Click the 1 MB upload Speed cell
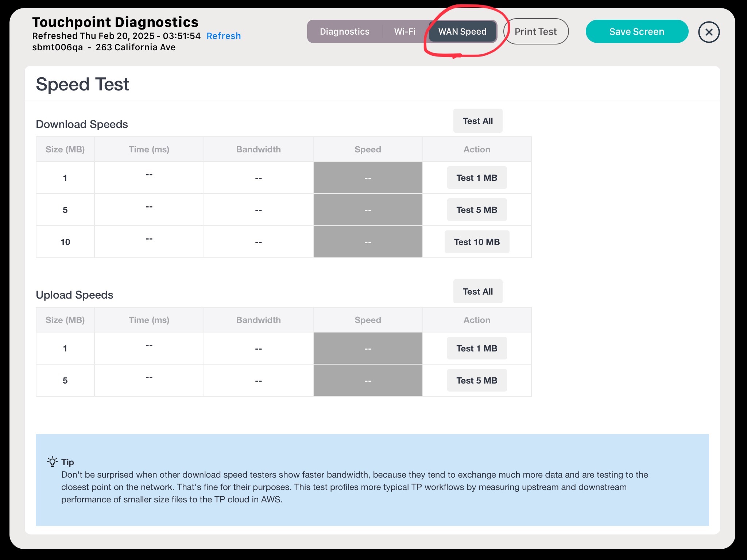 tap(368, 349)
